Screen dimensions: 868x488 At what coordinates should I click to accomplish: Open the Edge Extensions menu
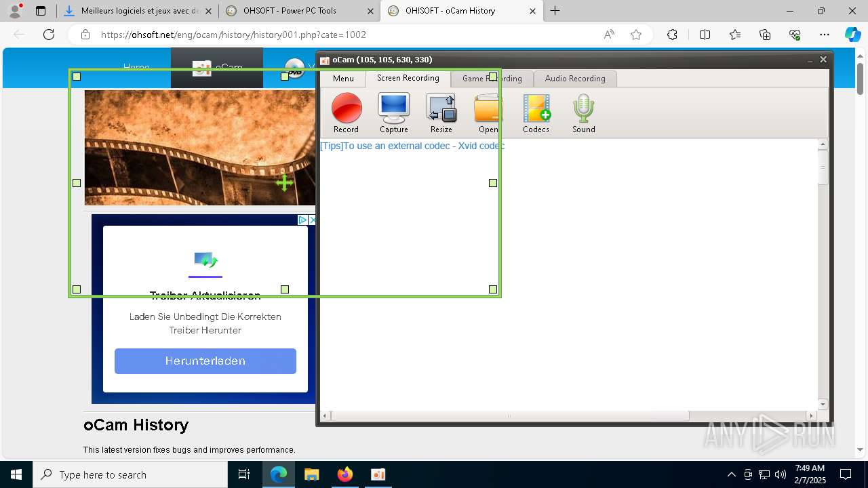click(x=672, y=35)
